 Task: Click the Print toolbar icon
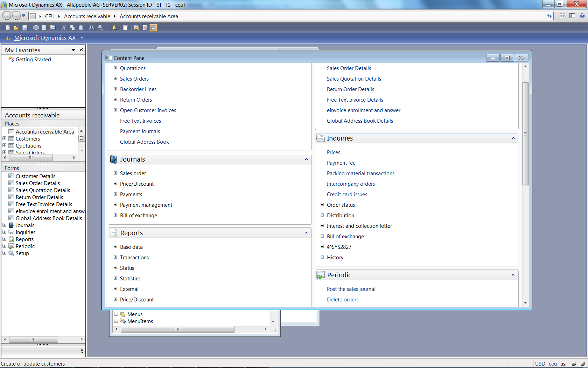click(x=36, y=28)
